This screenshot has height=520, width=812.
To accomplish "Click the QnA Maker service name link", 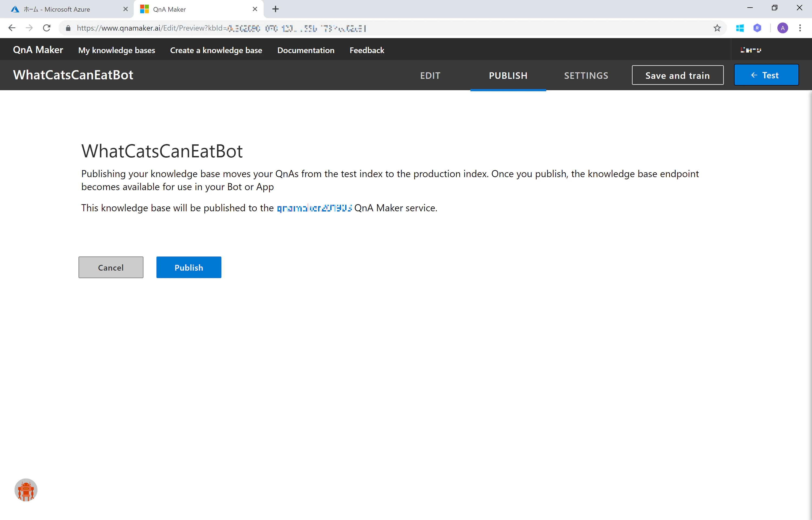I will [314, 208].
